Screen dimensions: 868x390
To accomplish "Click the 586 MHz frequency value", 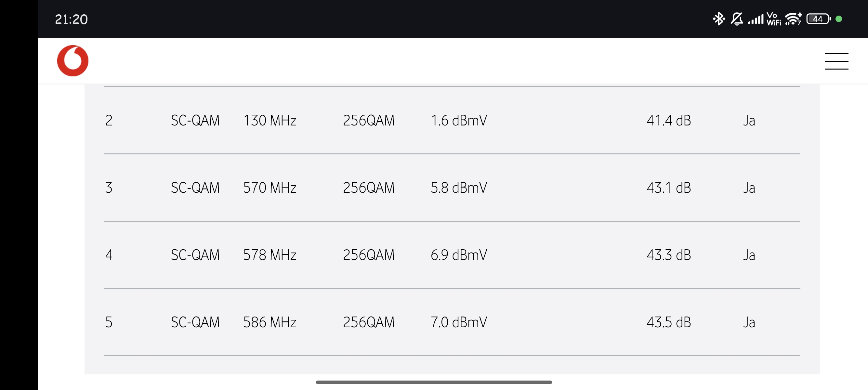I will click(270, 322).
